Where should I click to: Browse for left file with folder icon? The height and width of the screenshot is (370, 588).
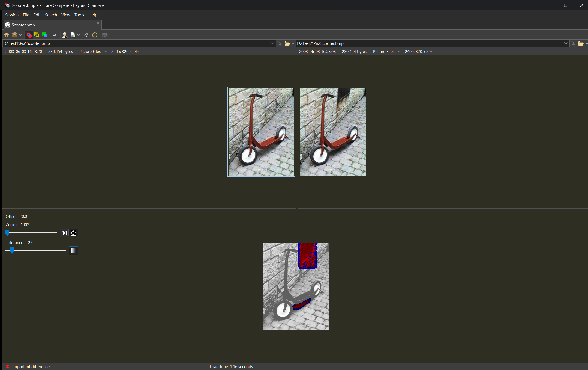pyautogui.click(x=287, y=43)
